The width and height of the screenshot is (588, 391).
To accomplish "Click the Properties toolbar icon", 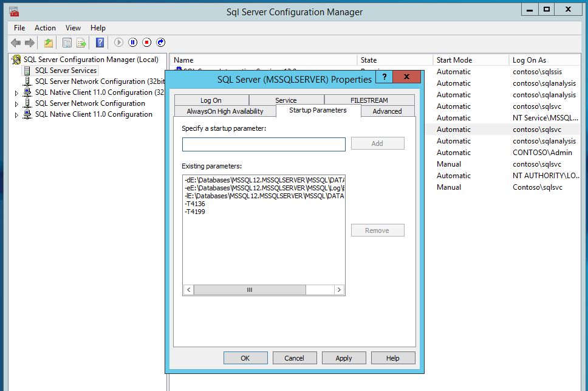I will coord(67,43).
